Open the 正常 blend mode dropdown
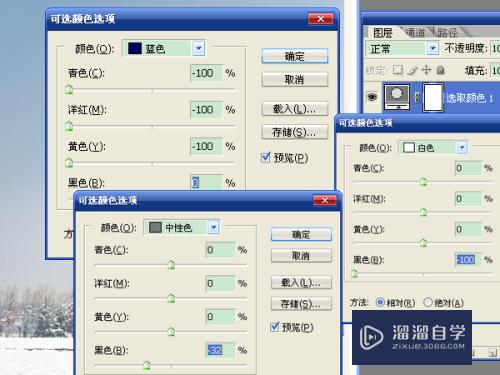500x375 pixels. [433, 49]
